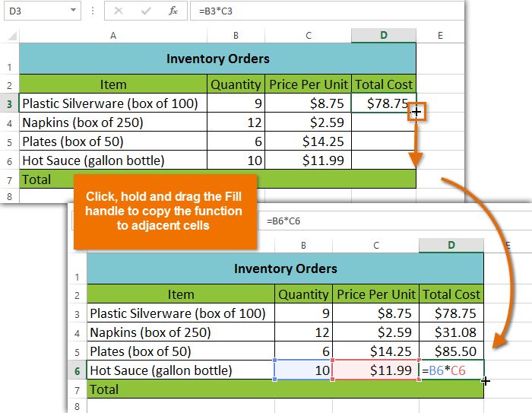Click the Cancel X icon in formula bar
Image resolution: width=532 pixels, height=413 pixels.
[119, 11]
